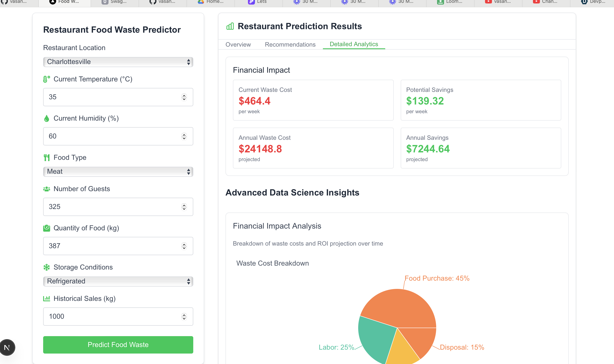Click the green chart icon beside Restaurant Prediction Results
Screen dimensions: 614x364
coord(230,26)
